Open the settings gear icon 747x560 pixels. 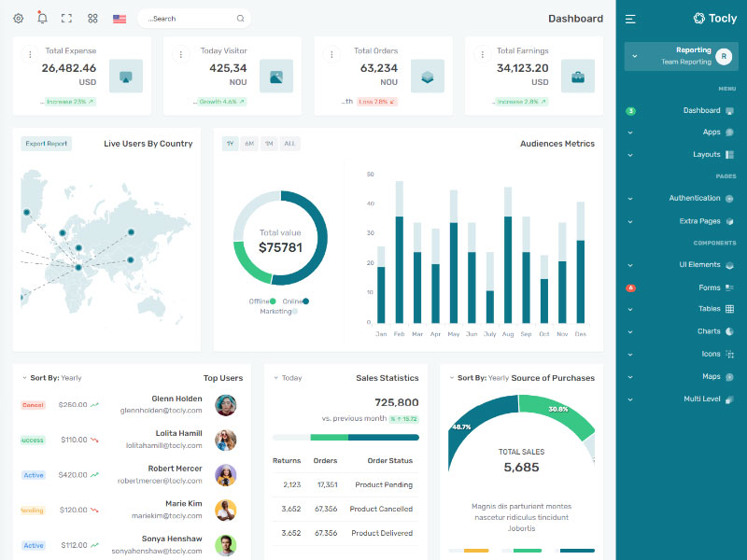pos(18,19)
